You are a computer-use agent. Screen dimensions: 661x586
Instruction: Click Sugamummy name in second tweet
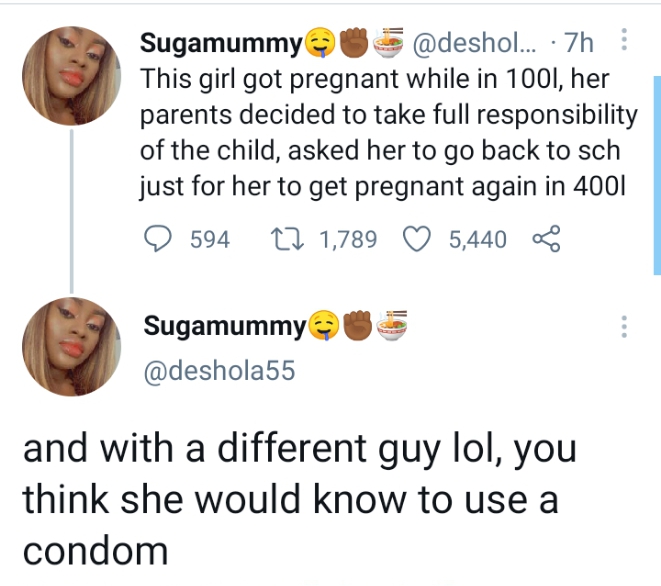[225, 326]
